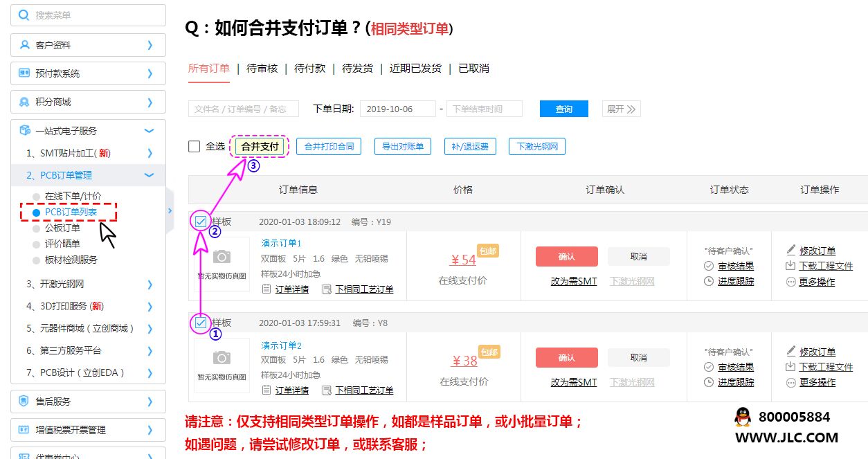Click the 下相同工艺订单 icon in 演示订单1

pyautogui.click(x=327, y=289)
